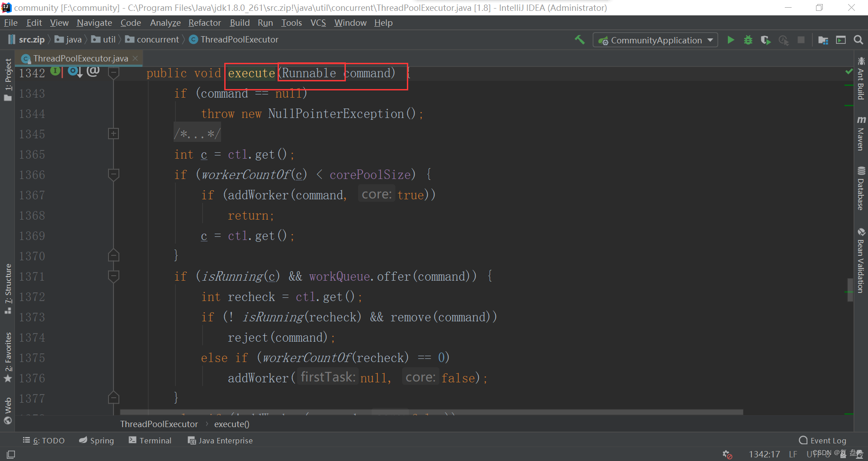This screenshot has height=461, width=868.
Task: Click NullPointerException on line 1344
Action: (x=336, y=113)
